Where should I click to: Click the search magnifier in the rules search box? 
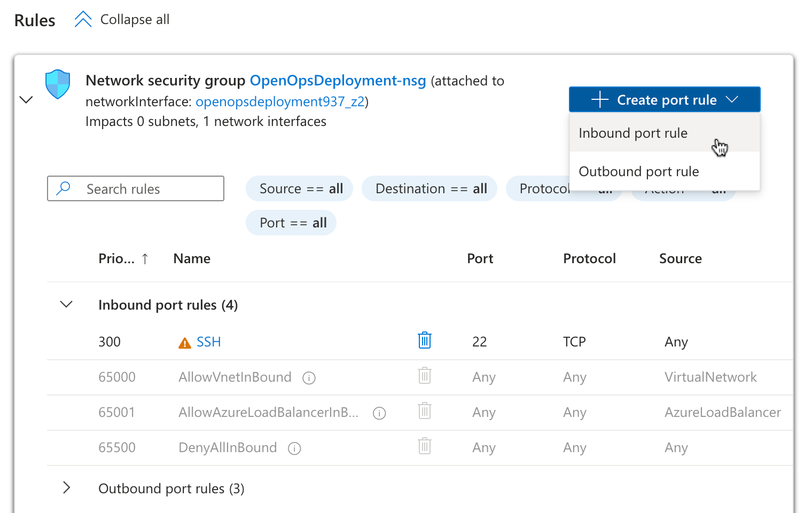63,188
